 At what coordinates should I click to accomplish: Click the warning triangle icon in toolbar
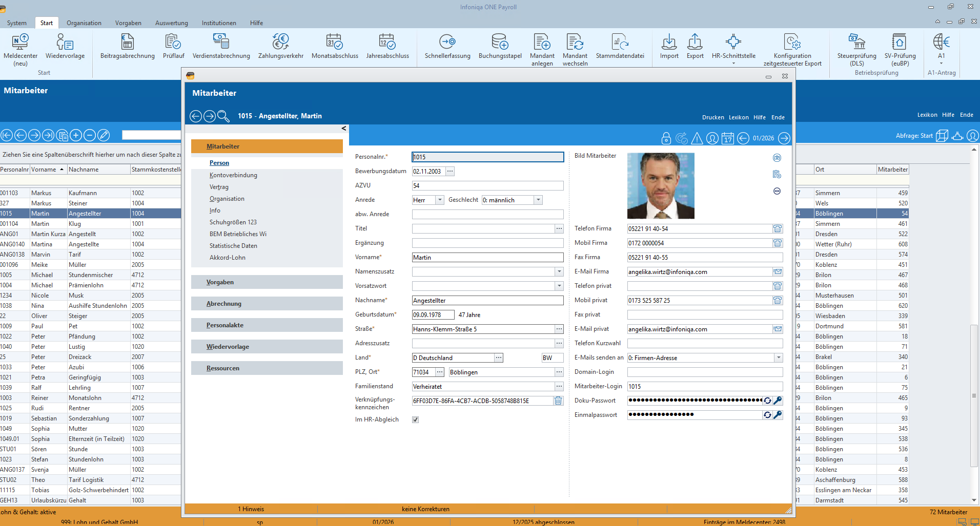tap(697, 138)
